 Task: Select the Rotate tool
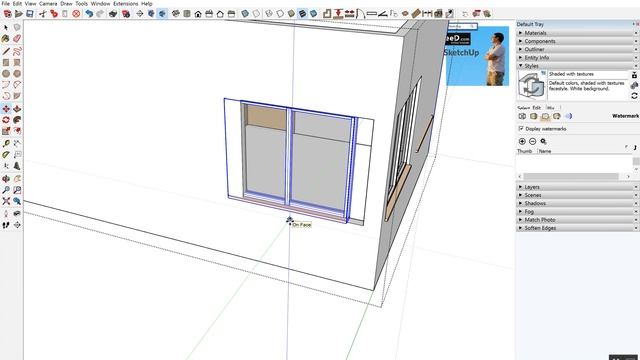(6, 120)
